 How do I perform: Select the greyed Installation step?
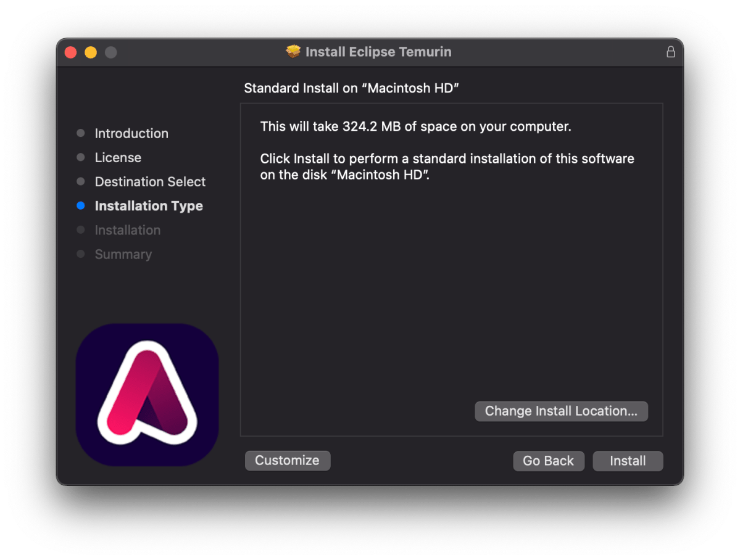pos(127,230)
